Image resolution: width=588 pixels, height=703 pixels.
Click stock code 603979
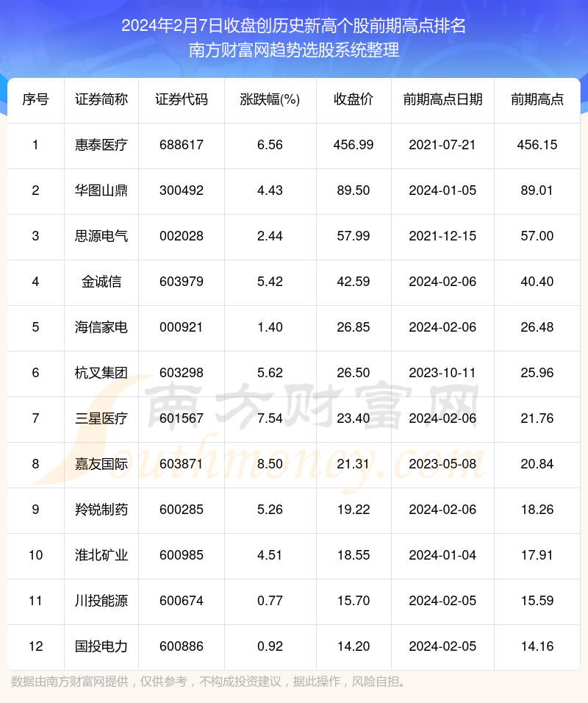(x=182, y=282)
